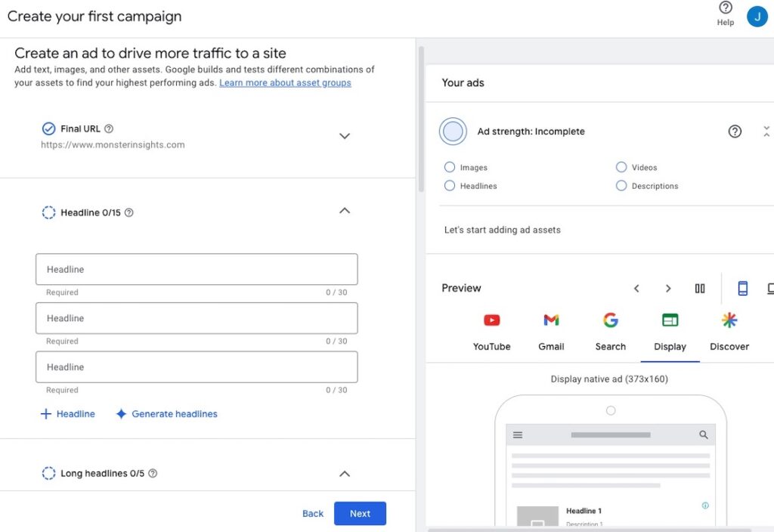Click the Next button
The image size is (774, 532).
tap(360, 514)
